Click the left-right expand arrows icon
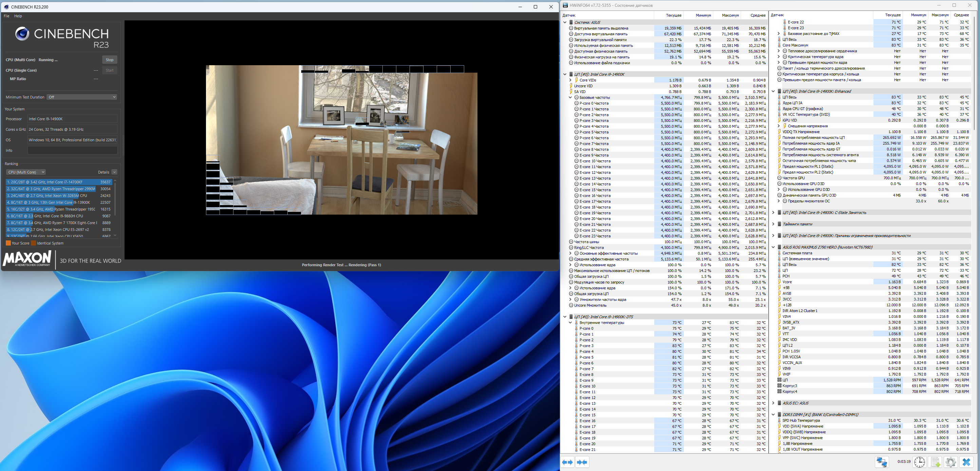This screenshot has height=471, width=980. [x=567, y=462]
